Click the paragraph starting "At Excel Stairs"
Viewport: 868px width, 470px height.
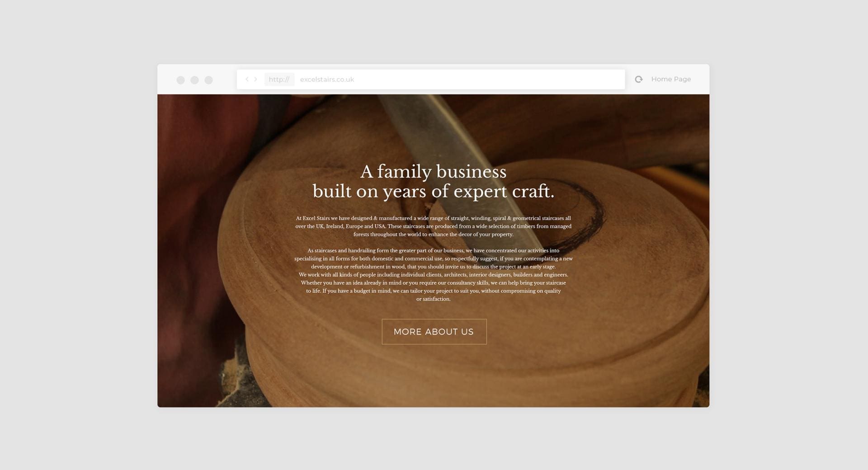[x=433, y=226]
